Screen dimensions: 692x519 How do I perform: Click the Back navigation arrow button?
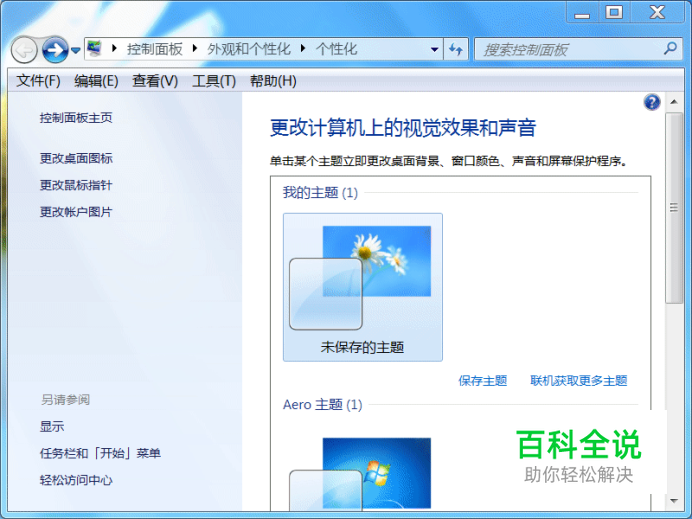24,49
